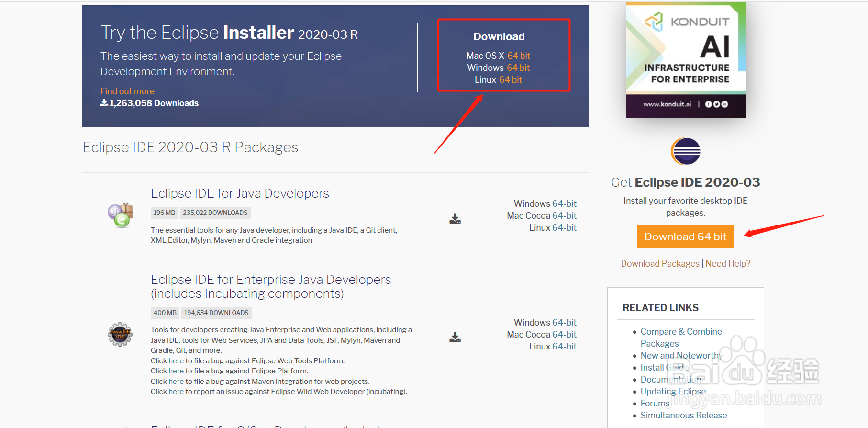Open Compare & Combine Packages link
This screenshot has width=868, height=428.
pyautogui.click(x=681, y=338)
